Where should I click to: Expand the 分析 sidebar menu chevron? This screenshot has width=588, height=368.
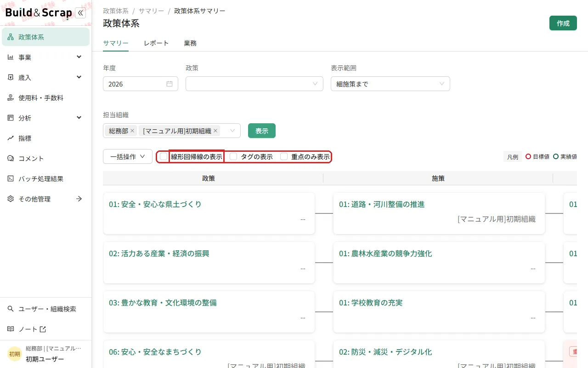click(x=79, y=118)
